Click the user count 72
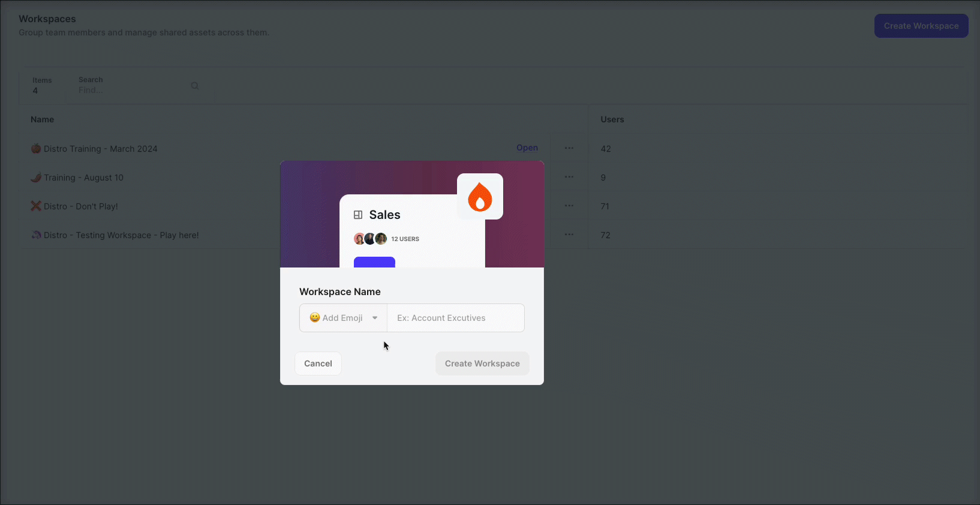The image size is (980, 505). click(606, 235)
